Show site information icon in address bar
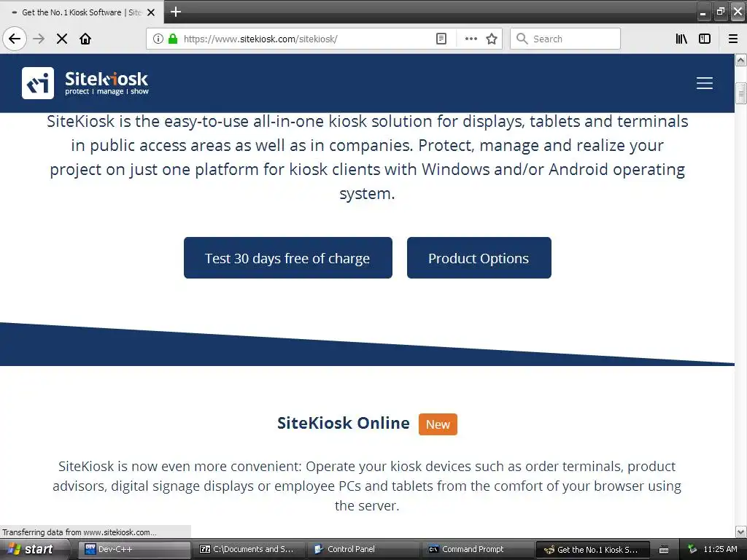 click(x=158, y=39)
